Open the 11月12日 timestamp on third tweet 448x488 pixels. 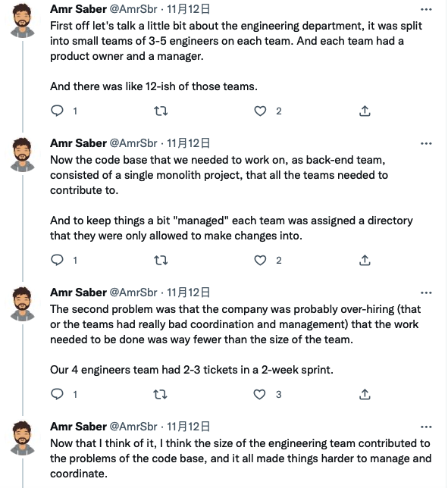coord(188,292)
